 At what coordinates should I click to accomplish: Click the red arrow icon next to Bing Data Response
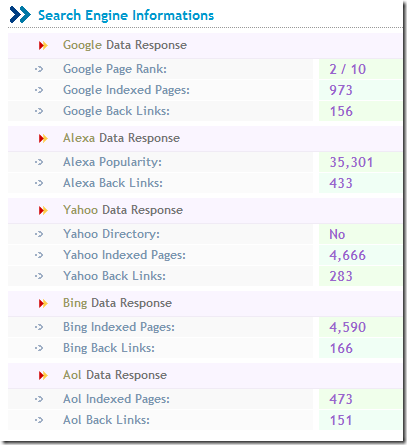pos(43,303)
